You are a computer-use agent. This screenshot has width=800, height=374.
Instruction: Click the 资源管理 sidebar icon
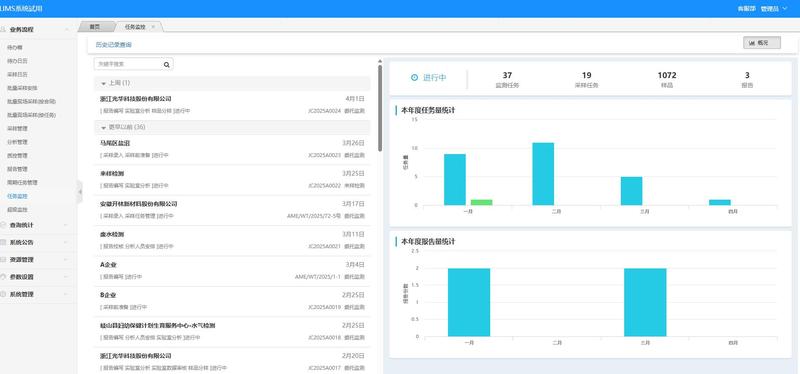[x=4, y=260]
